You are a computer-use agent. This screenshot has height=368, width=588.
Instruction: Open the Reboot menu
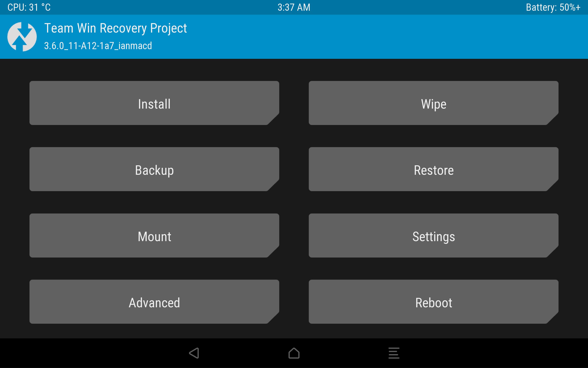click(433, 302)
